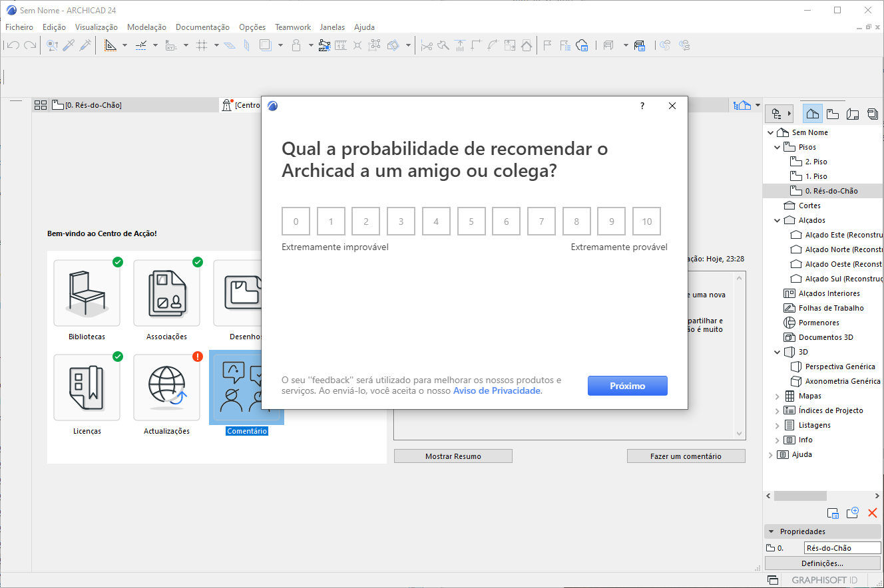Select rating 9 in the survey
The image size is (884, 588).
pos(612,221)
